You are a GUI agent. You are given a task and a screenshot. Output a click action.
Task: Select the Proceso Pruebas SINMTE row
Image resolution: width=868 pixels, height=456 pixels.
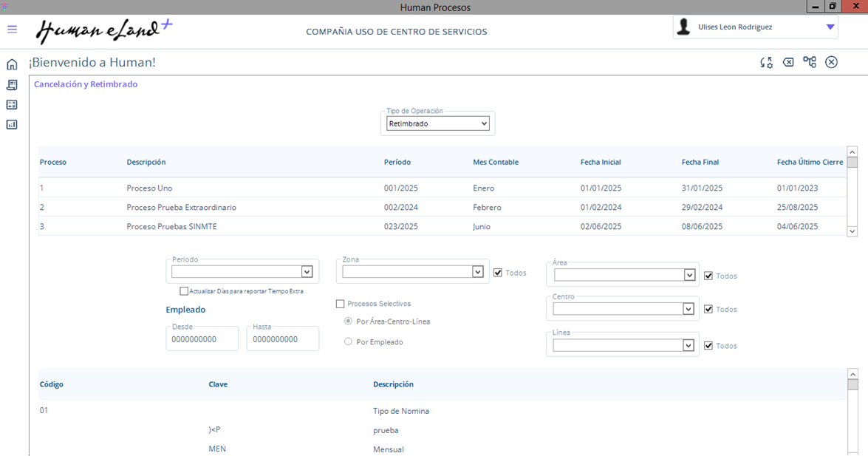[x=171, y=226]
